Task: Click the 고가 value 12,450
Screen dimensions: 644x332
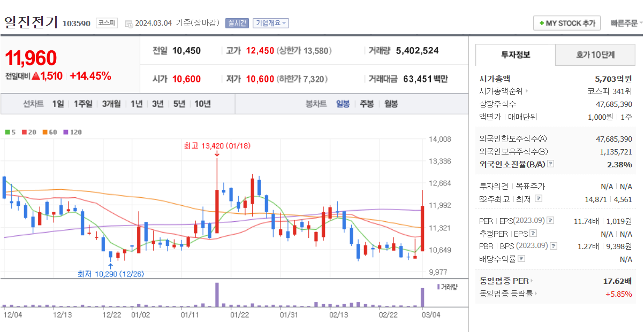Action: click(260, 50)
